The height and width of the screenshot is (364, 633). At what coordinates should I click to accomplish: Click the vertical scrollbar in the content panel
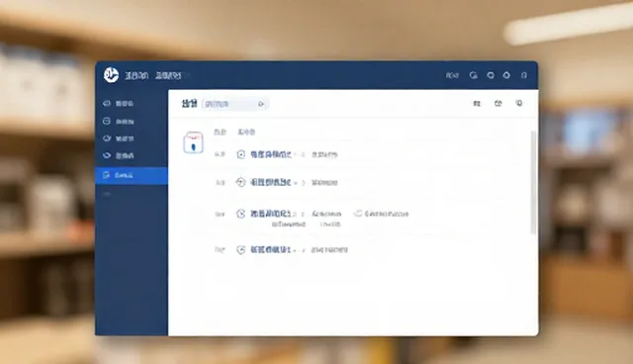[x=533, y=182]
